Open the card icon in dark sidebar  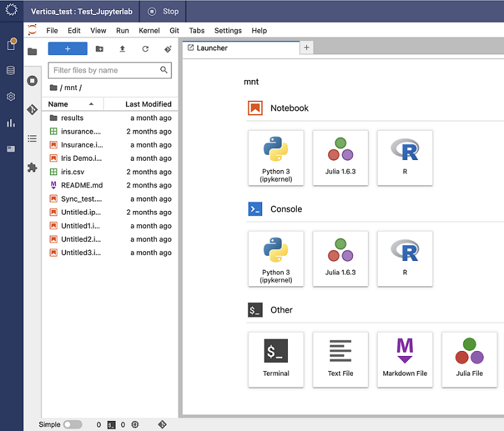pyautogui.click(x=11, y=149)
